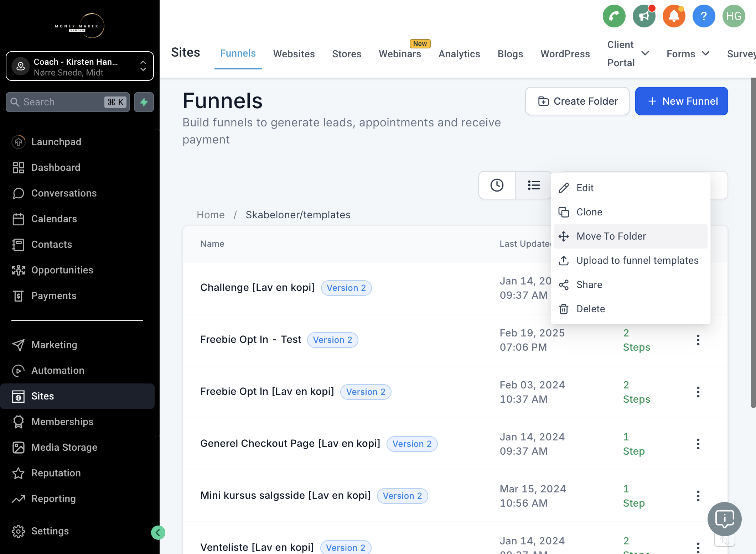The width and height of the screenshot is (756, 554).
Task: Click the green phone dialer icon
Action: pyautogui.click(x=614, y=16)
